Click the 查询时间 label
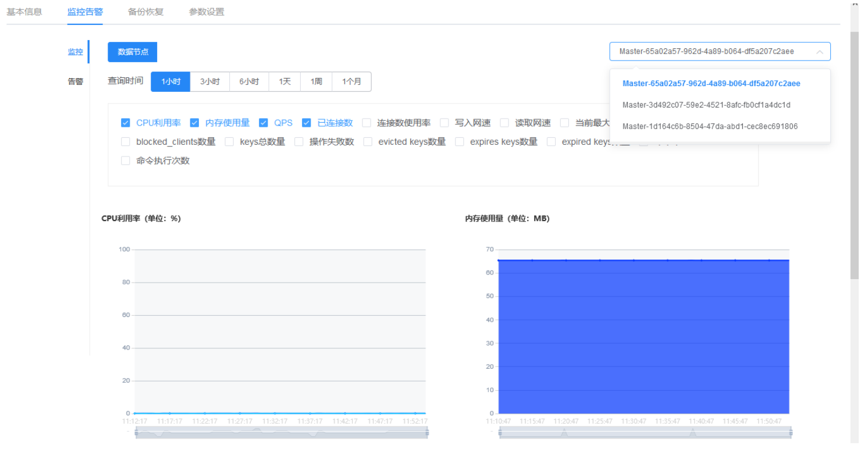This screenshot has height=449, width=868. tap(125, 81)
